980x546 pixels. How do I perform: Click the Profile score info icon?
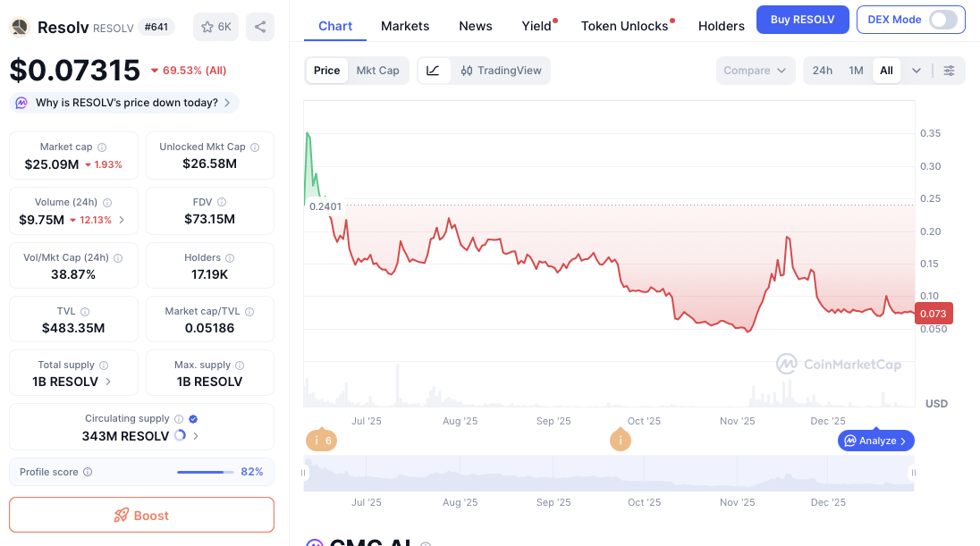click(x=87, y=472)
